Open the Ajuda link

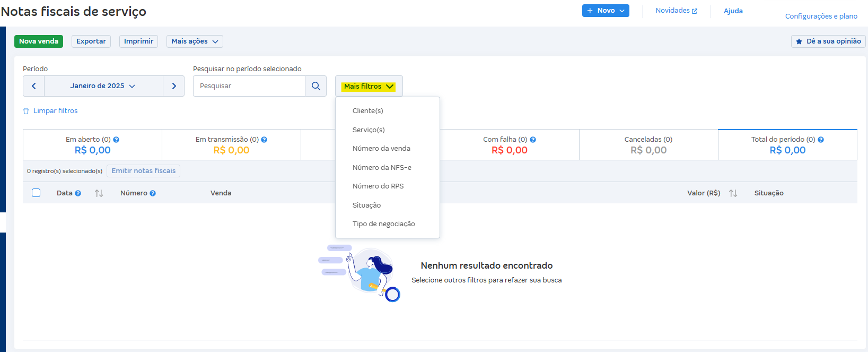[x=733, y=11]
